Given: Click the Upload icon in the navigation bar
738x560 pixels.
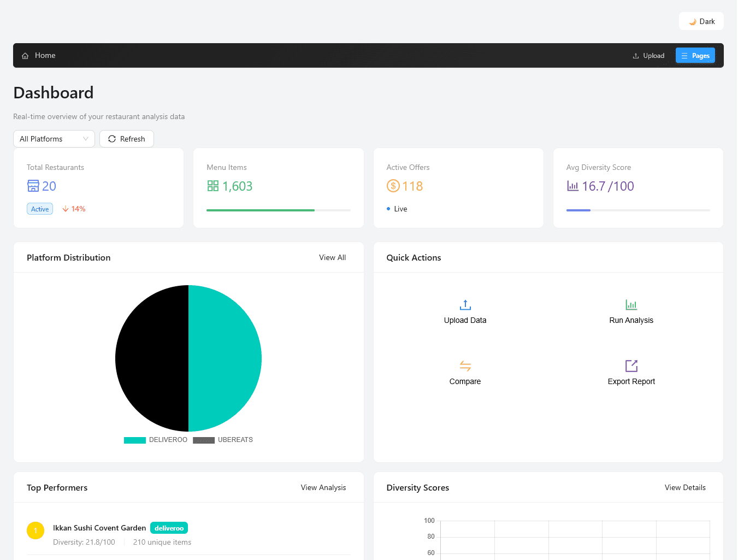Looking at the screenshot, I should point(635,55).
